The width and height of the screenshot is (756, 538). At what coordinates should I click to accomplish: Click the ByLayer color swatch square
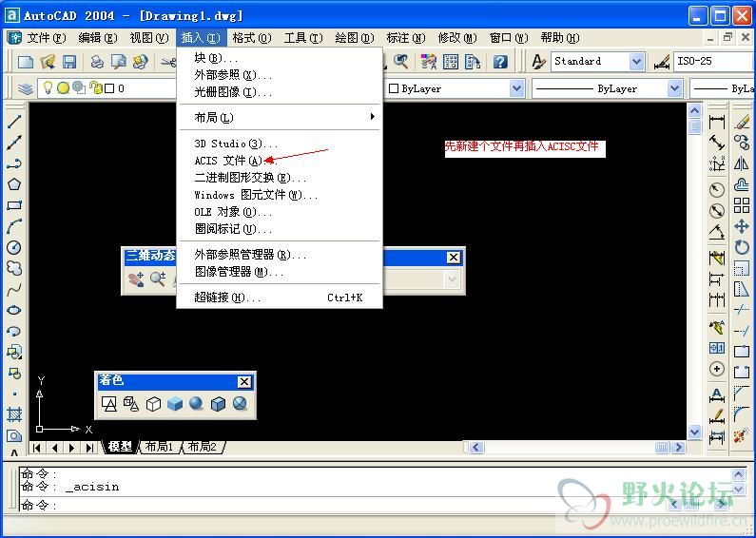pos(394,88)
